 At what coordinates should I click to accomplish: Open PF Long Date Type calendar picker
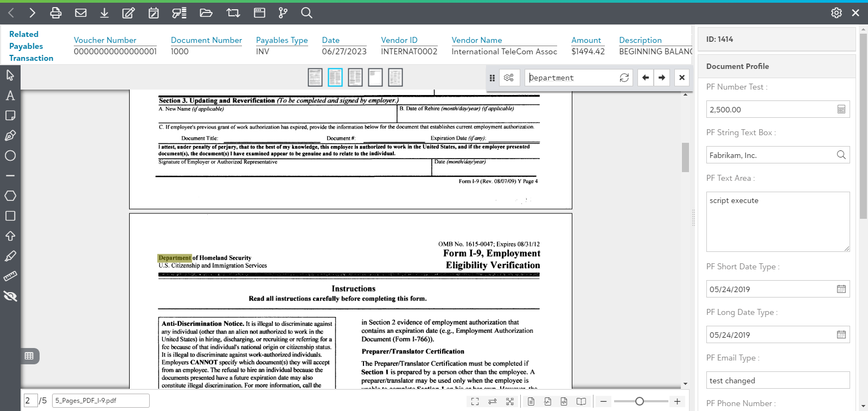tap(841, 334)
